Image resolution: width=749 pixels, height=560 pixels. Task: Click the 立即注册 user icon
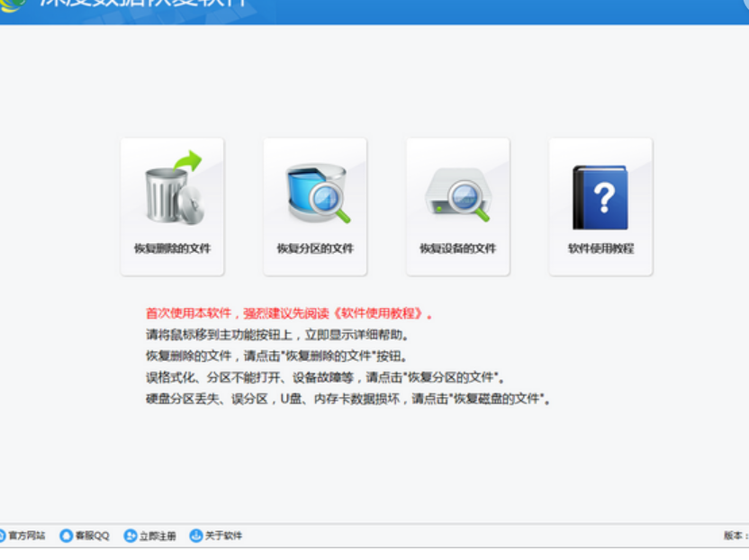pos(130,536)
